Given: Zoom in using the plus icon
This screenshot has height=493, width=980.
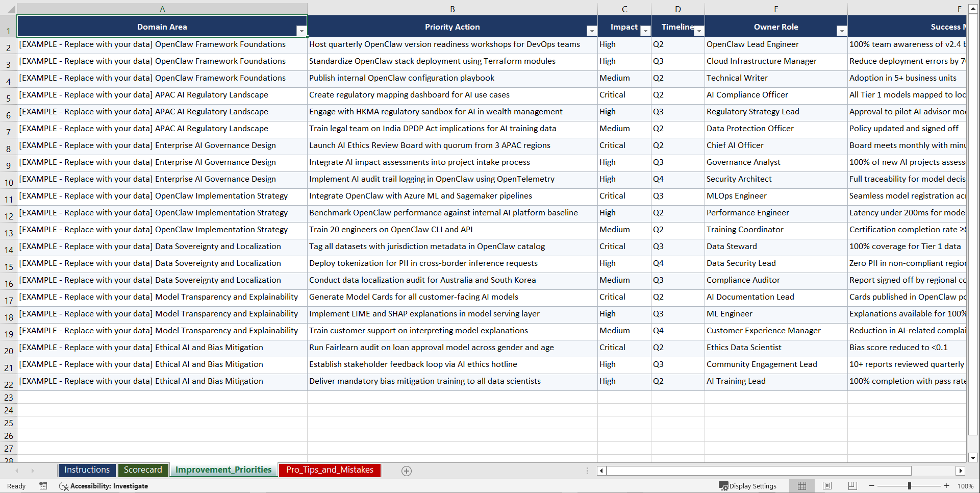Looking at the screenshot, I should (x=947, y=486).
